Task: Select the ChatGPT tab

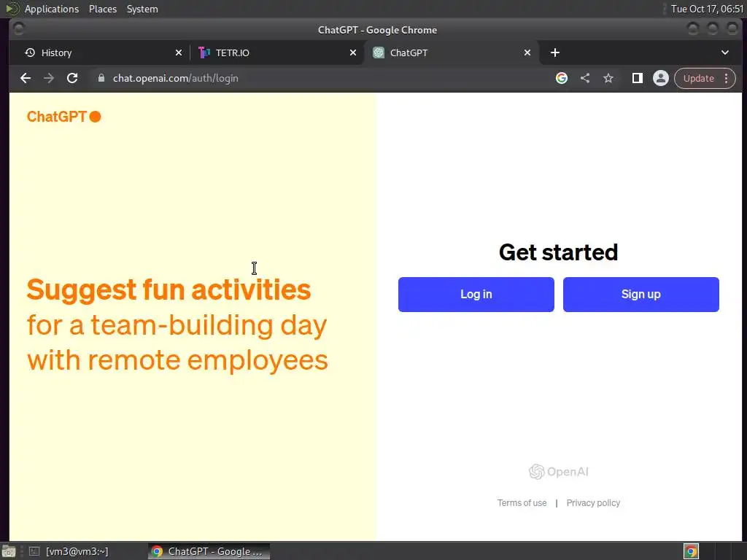Action: (452, 52)
